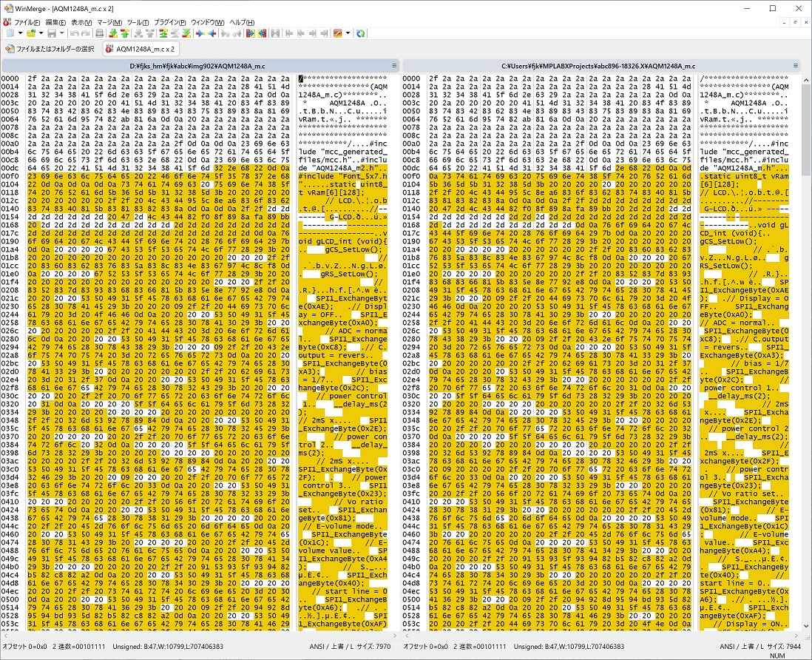This screenshot has height=660, width=812.
Task: Open the マージ(M) menu
Action: (x=109, y=22)
